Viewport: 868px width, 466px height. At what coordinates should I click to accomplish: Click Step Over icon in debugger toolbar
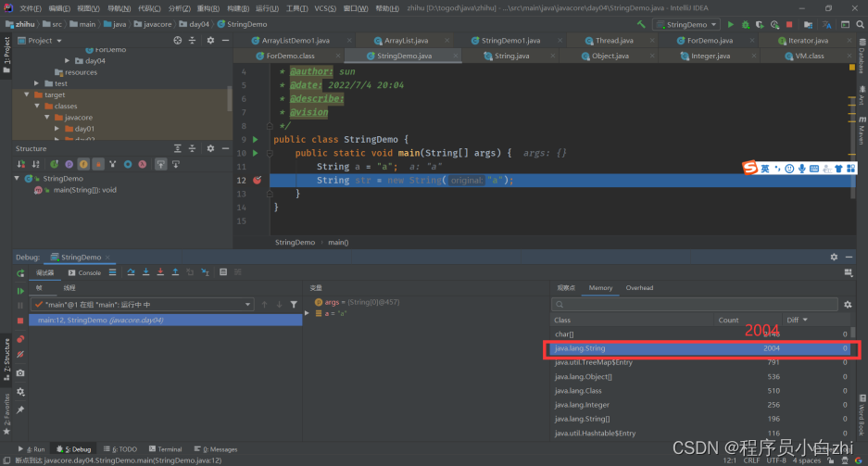pos(131,272)
